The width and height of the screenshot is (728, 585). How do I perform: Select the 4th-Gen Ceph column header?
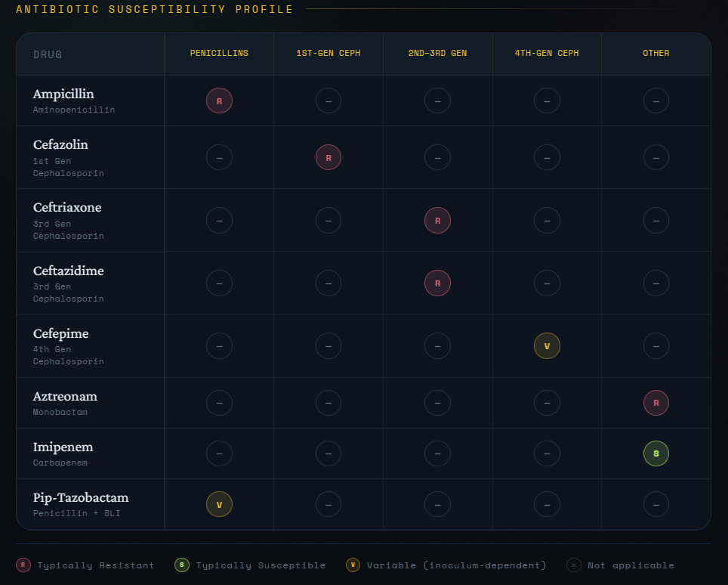click(547, 54)
